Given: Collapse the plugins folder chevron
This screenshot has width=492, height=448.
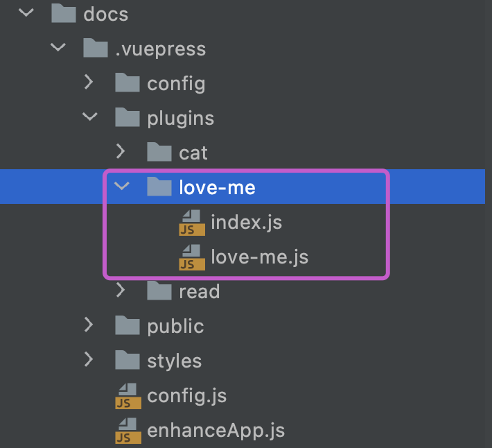Looking at the screenshot, I should [x=90, y=118].
